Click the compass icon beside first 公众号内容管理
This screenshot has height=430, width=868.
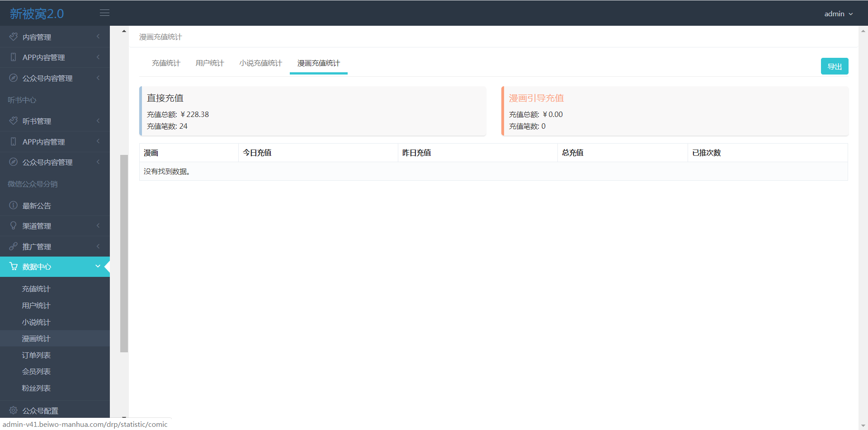[x=14, y=78]
